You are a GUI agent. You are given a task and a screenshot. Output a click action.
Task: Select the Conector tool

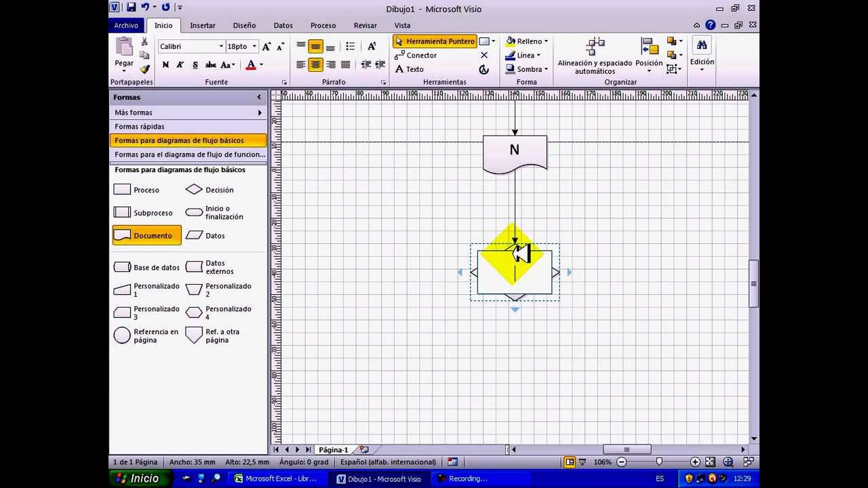click(416, 56)
